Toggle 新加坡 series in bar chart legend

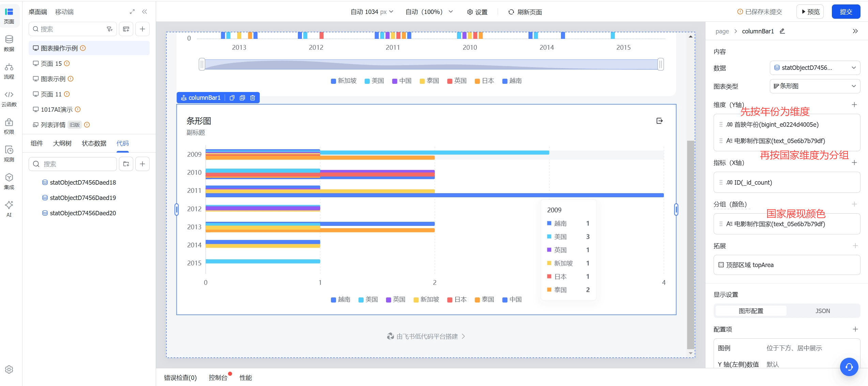click(426, 299)
